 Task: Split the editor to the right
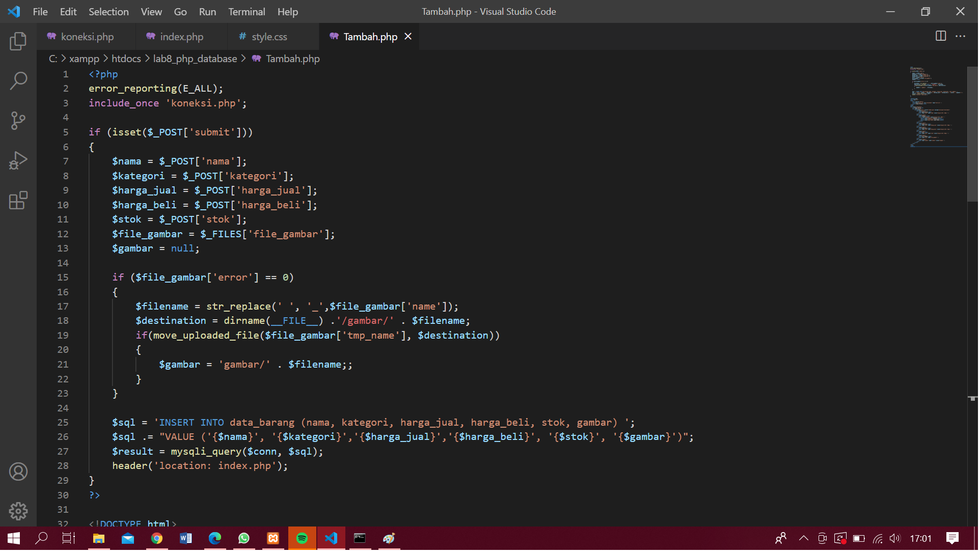940,36
